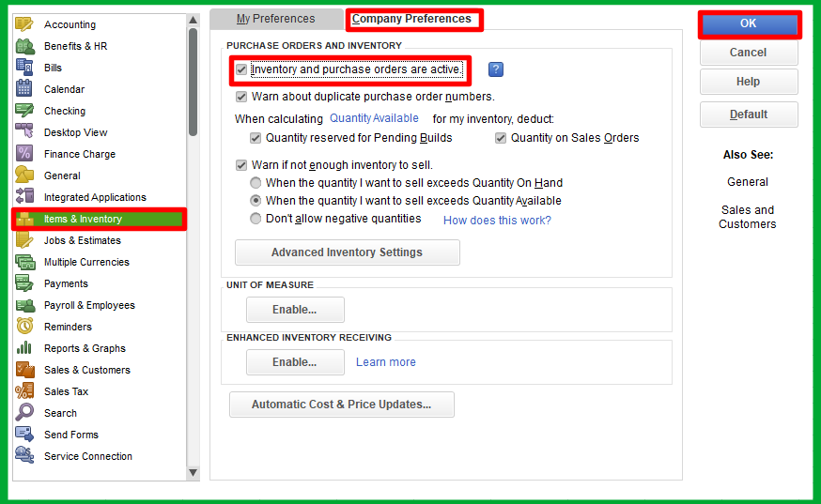
Task: Select the Accounting preferences icon
Action: 24,24
